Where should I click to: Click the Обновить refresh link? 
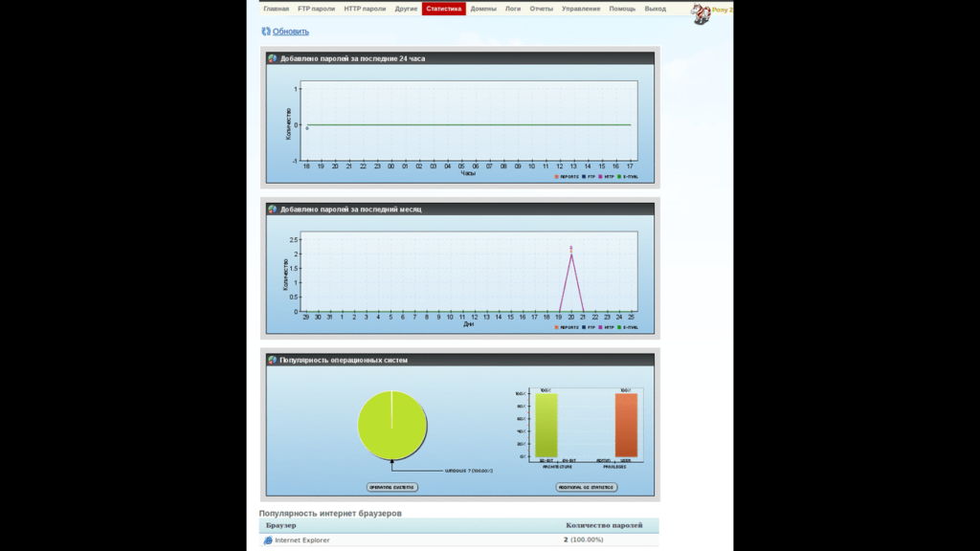click(291, 32)
